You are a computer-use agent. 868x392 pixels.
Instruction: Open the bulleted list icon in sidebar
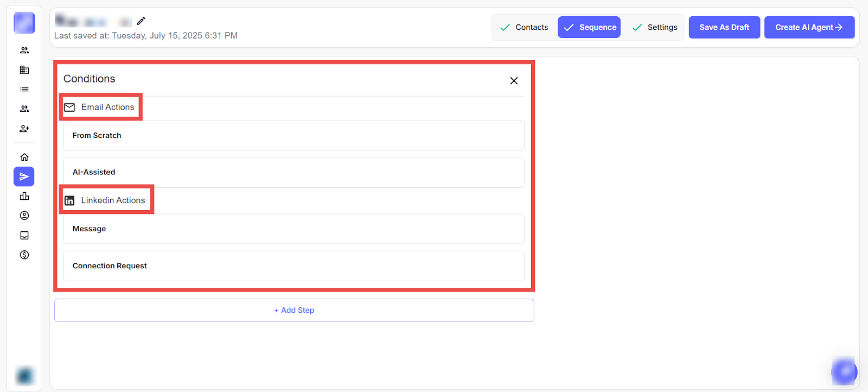point(24,89)
